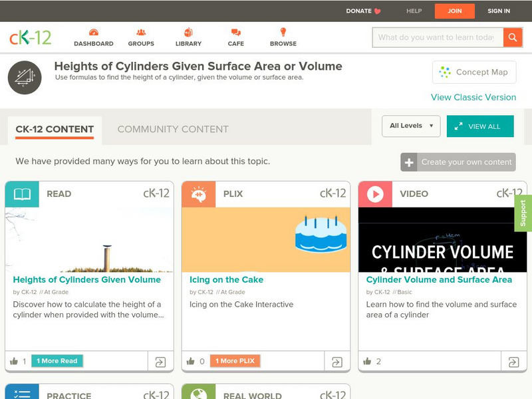This screenshot has height=399, width=532.
Task: Switch to the COMMUNITY CONTENT tab
Action: tap(173, 129)
